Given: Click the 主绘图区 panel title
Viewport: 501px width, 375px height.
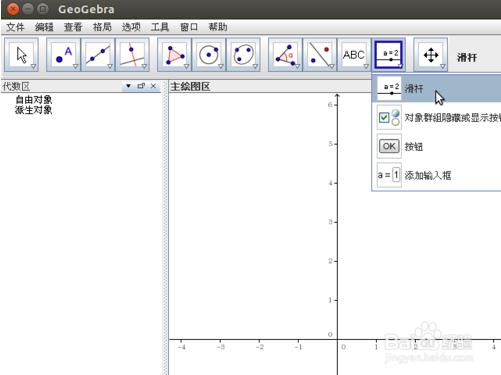Looking at the screenshot, I should 190,87.
